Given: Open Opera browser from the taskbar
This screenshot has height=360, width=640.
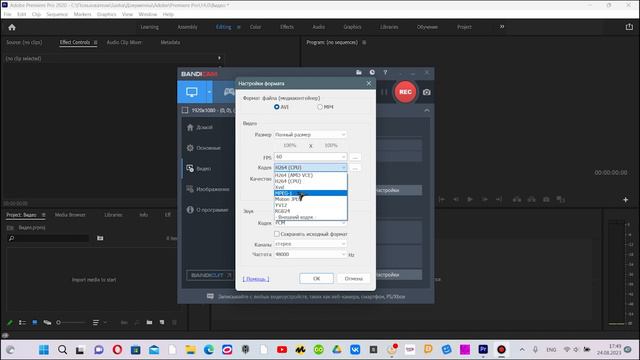Looking at the screenshot, I should tap(117, 350).
